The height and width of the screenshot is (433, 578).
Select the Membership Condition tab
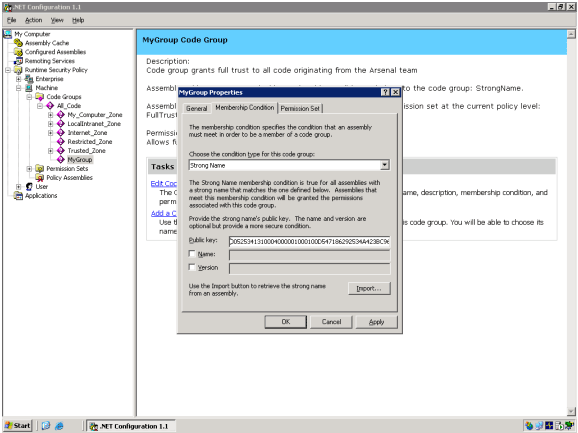[x=244, y=107]
